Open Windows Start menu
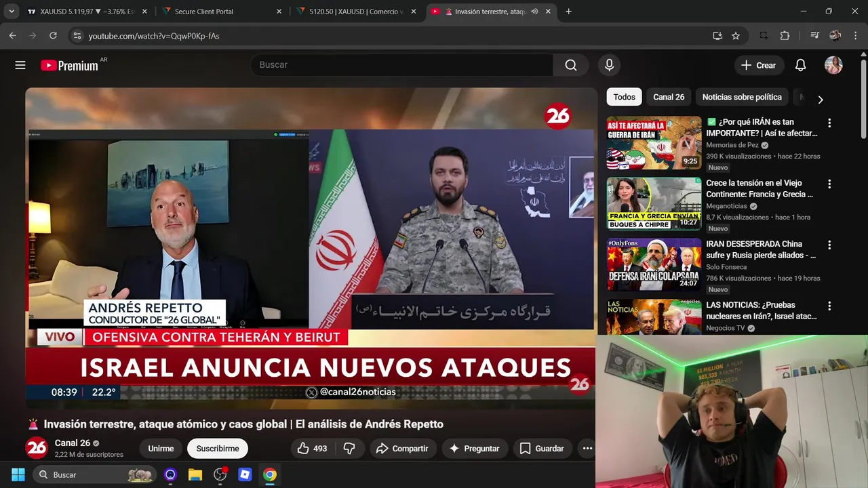This screenshot has height=488, width=868. (18, 474)
